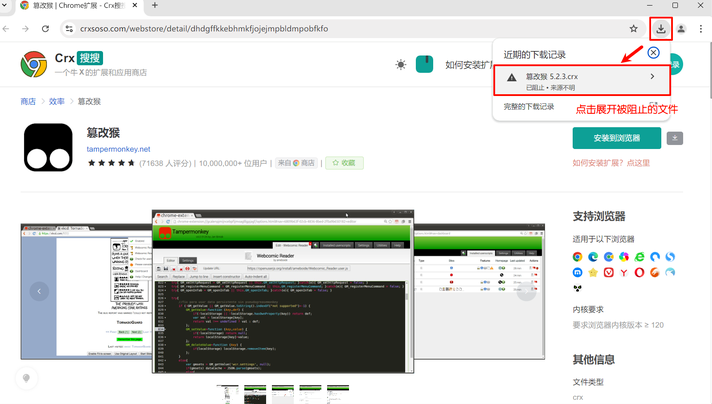Click the Tampermonkey extension icon
Screen dimensions: 712x404
[48, 148]
